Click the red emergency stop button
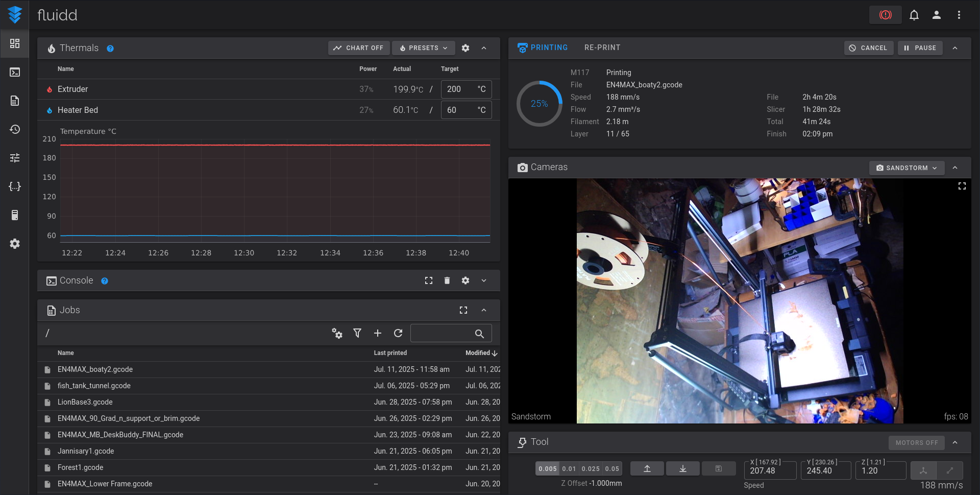 886,15
